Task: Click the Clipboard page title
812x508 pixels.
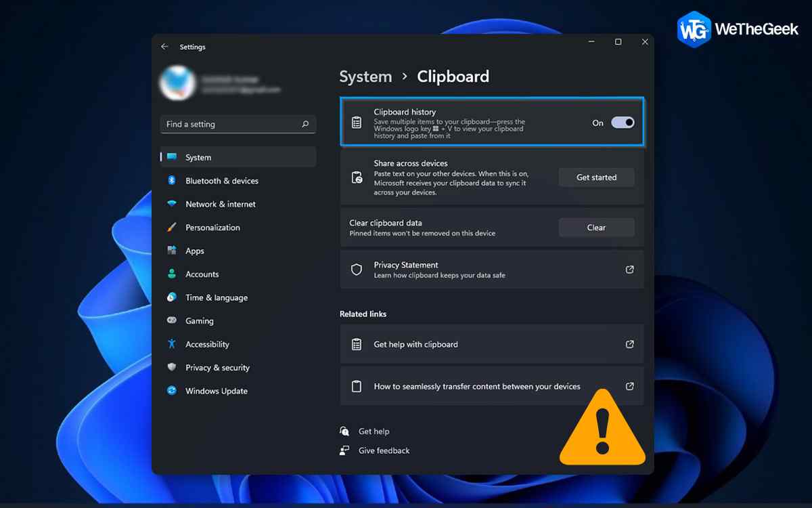Action: click(x=453, y=77)
